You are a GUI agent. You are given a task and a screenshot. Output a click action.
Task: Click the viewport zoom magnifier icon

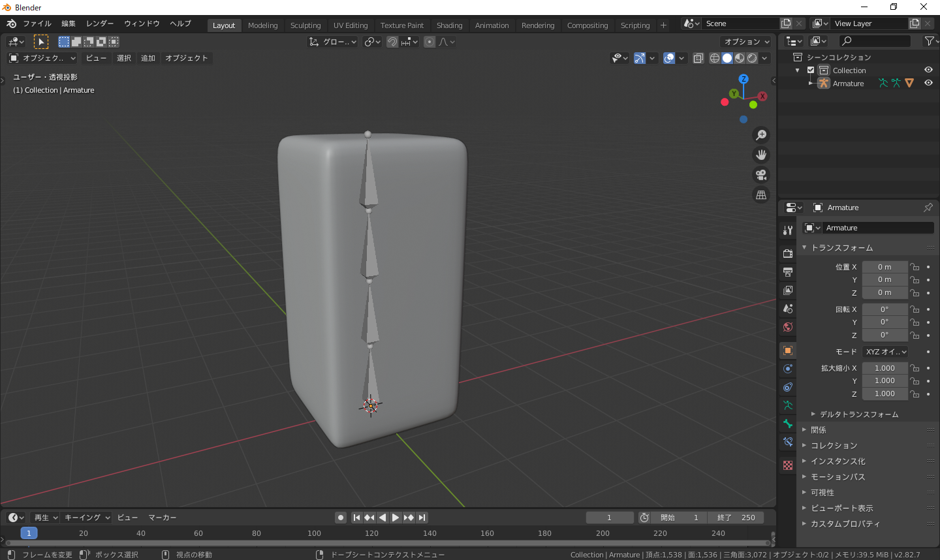(761, 135)
